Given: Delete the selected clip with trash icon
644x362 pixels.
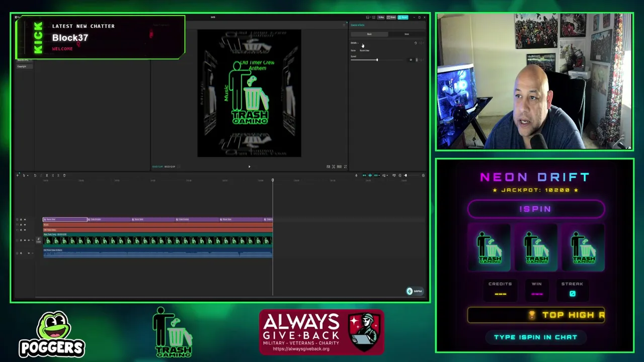Looking at the screenshot, I should pos(64,175).
